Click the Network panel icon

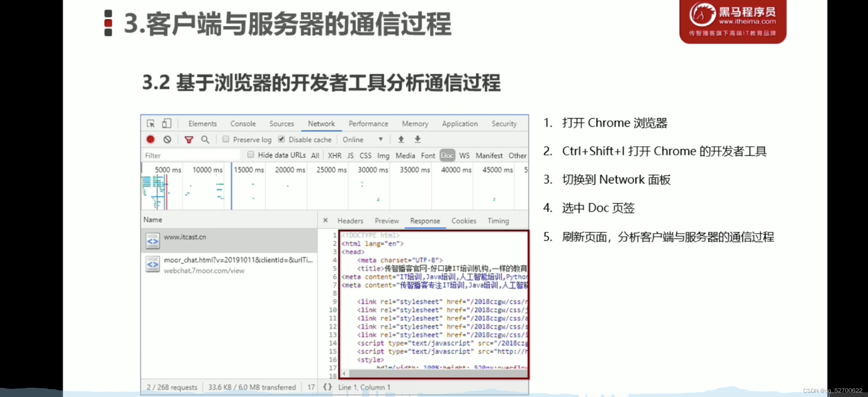pos(321,123)
